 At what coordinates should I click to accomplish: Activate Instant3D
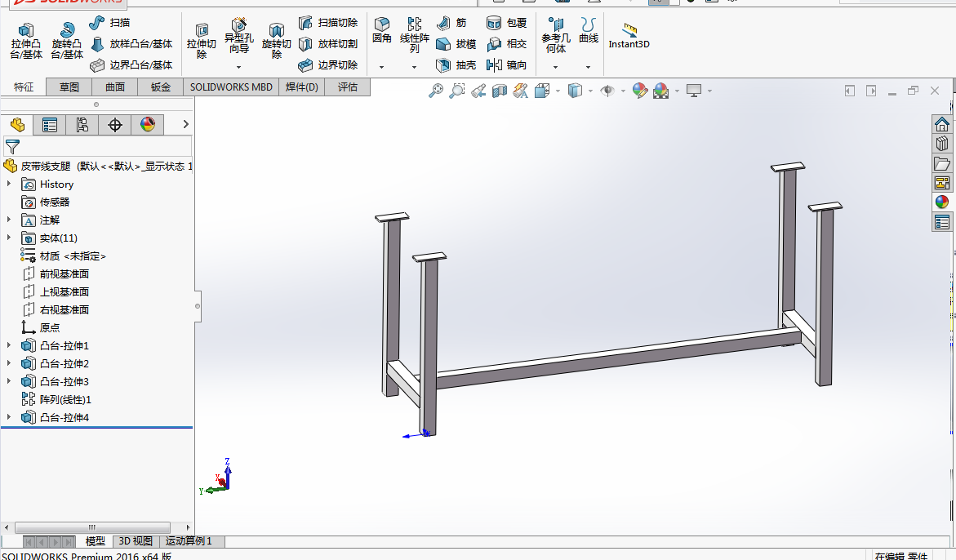point(629,36)
